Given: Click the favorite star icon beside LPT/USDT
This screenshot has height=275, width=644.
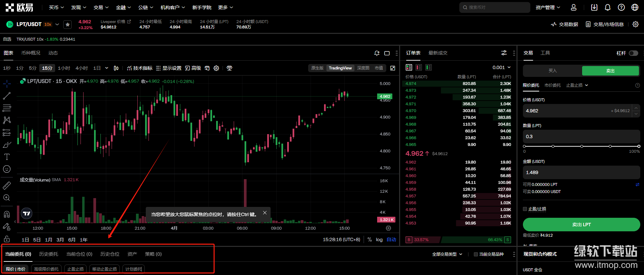Looking at the screenshot, I should 68,24.
